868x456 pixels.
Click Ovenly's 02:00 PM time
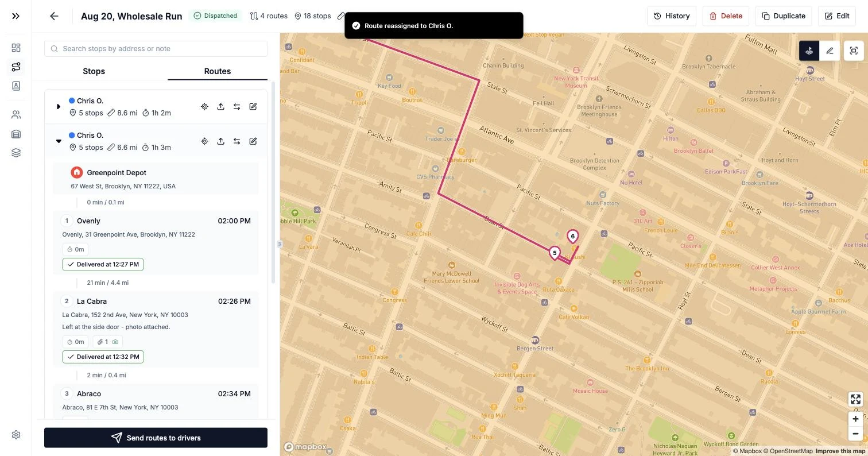pyautogui.click(x=234, y=221)
